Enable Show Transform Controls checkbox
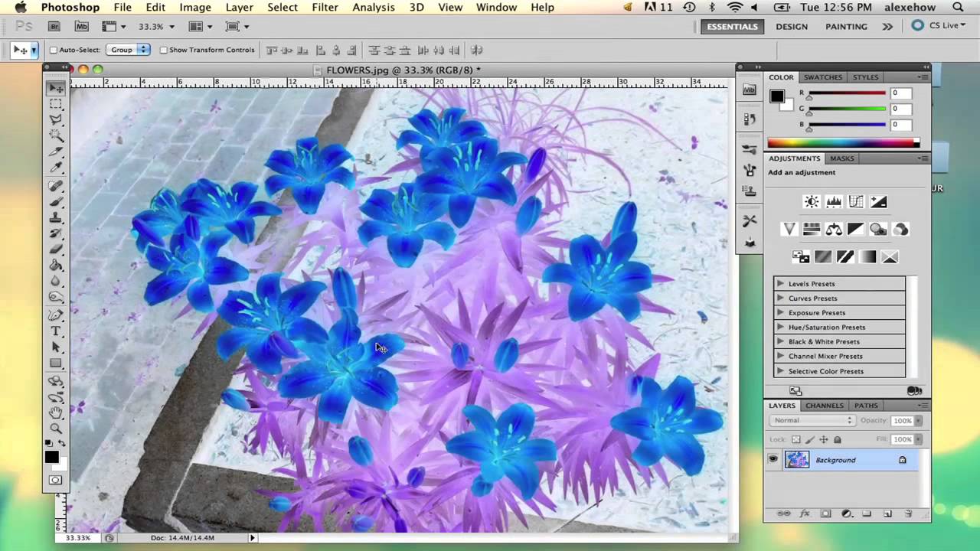Screen dimensions: 980x551 coord(164,51)
